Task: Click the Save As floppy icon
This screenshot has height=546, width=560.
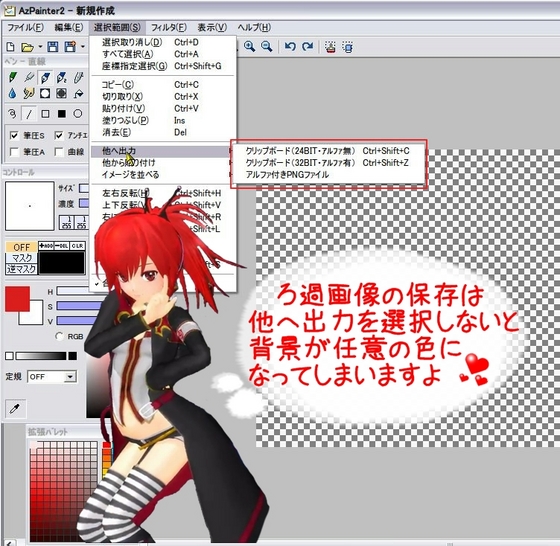Action: (x=70, y=47)
